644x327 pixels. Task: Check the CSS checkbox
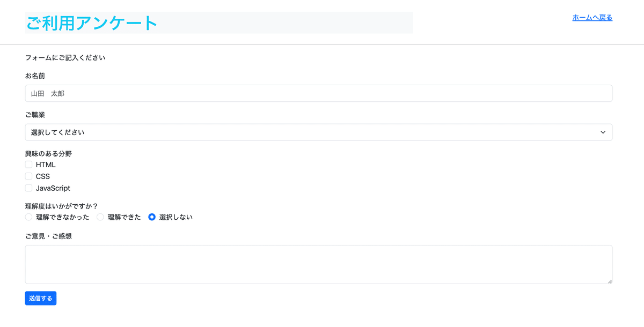pos(28,176)
